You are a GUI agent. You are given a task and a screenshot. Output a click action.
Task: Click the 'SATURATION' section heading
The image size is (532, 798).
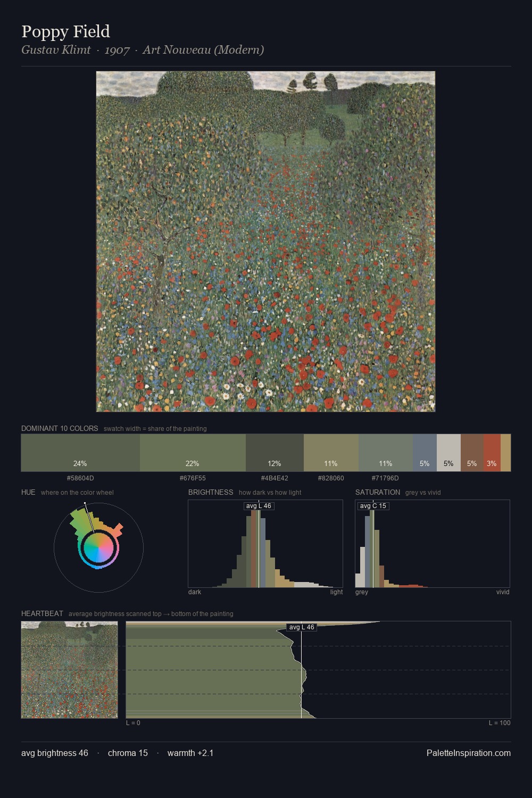(x=378, y=492)
